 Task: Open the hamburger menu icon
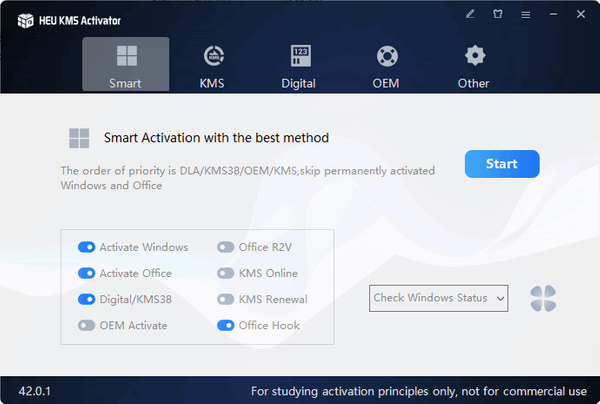(x=525, y=15)
